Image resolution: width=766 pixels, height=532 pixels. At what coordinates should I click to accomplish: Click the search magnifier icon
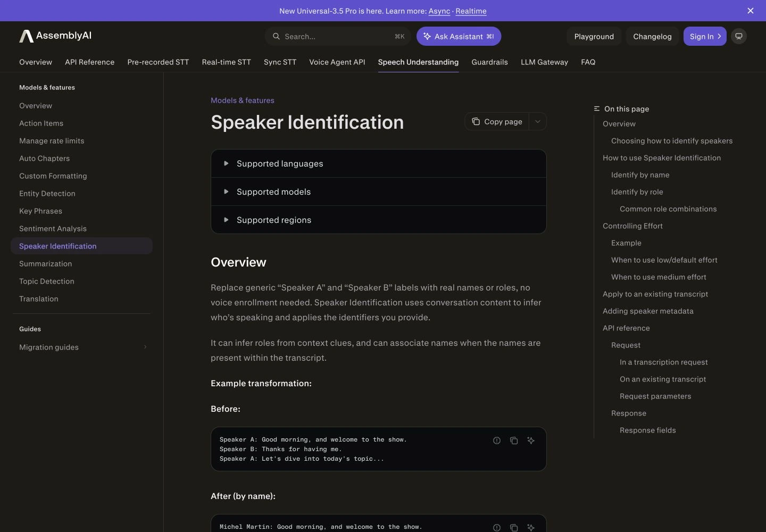[x=276, y=36]
